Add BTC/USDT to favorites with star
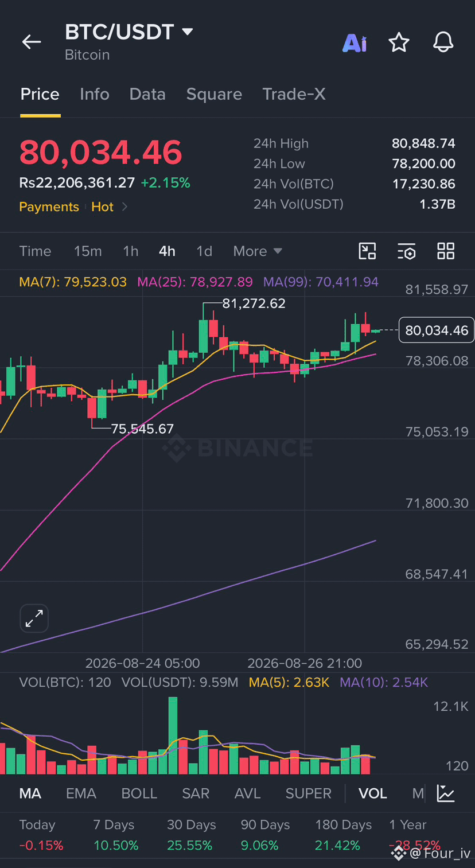This screenshot has height=868, width=475. pos(399,42)
